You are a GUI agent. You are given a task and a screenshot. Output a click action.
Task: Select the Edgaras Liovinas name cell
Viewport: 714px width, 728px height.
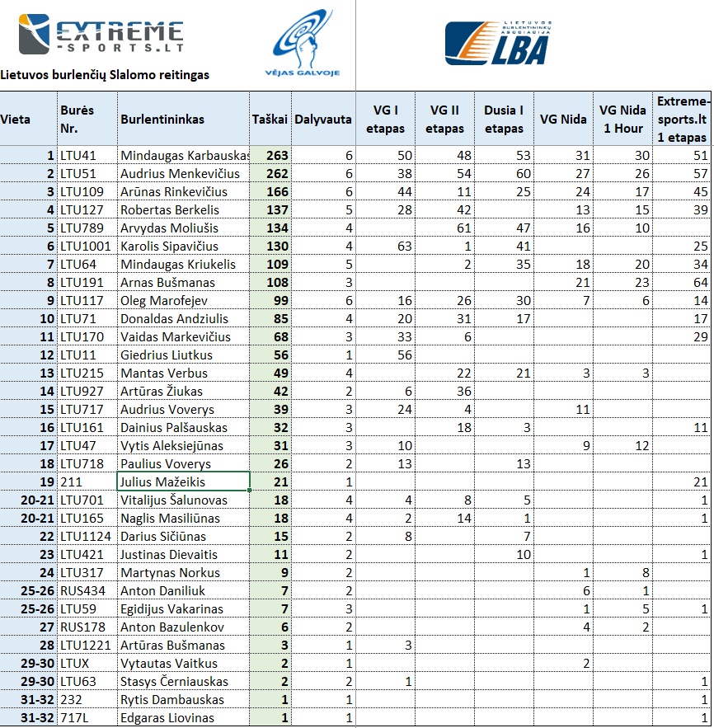[183, 717]
